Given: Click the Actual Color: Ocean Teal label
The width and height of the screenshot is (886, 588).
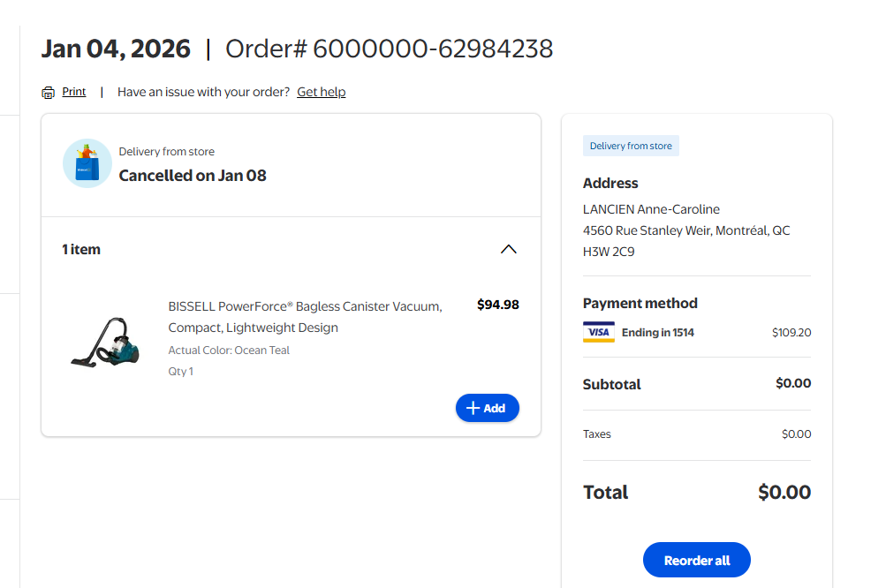Looking at the screenshot, I should point(229,351).
